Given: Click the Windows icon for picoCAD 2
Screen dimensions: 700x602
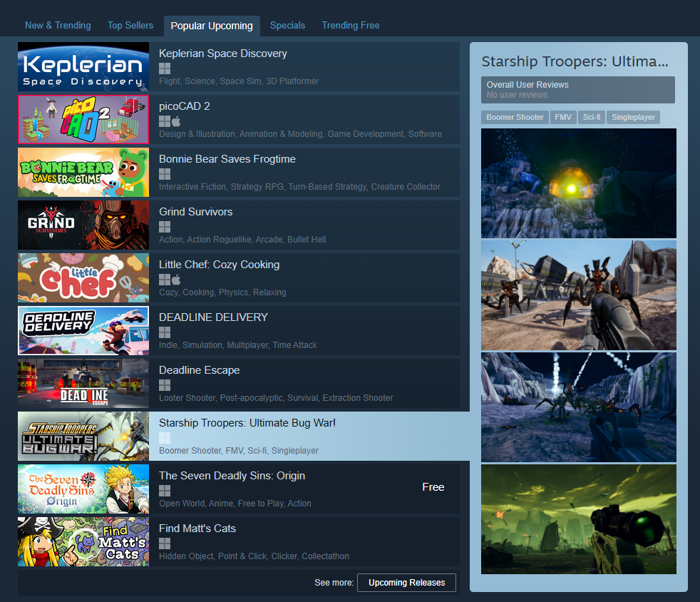Looking at the screenshot, I should [x=165, y=121].
